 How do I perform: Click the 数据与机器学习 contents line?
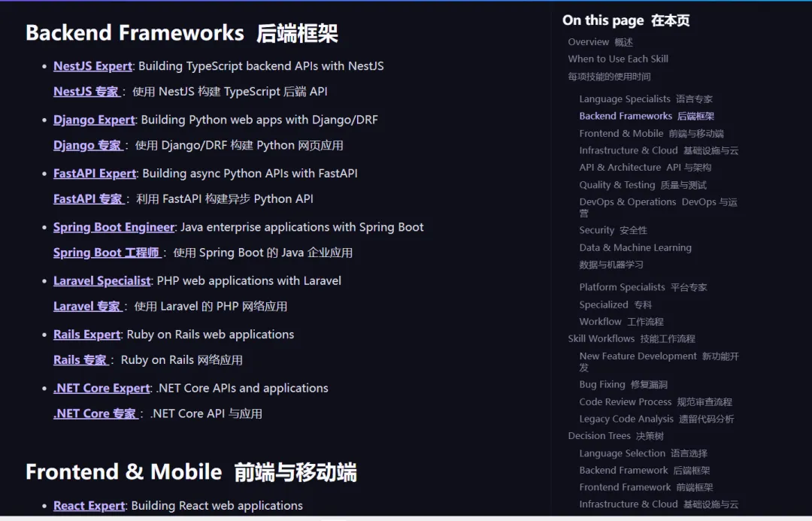click(611, 265)
